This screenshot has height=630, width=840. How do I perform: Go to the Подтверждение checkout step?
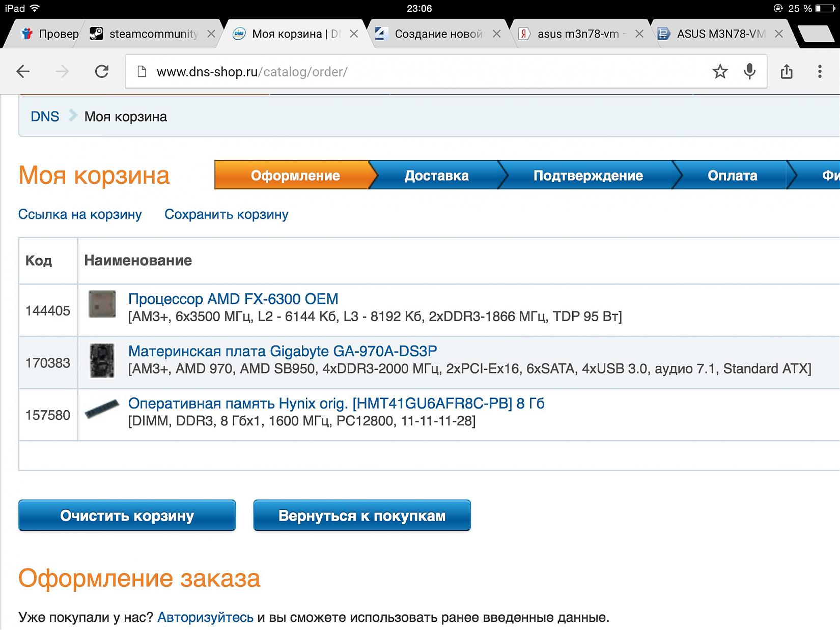click(588, 176)
